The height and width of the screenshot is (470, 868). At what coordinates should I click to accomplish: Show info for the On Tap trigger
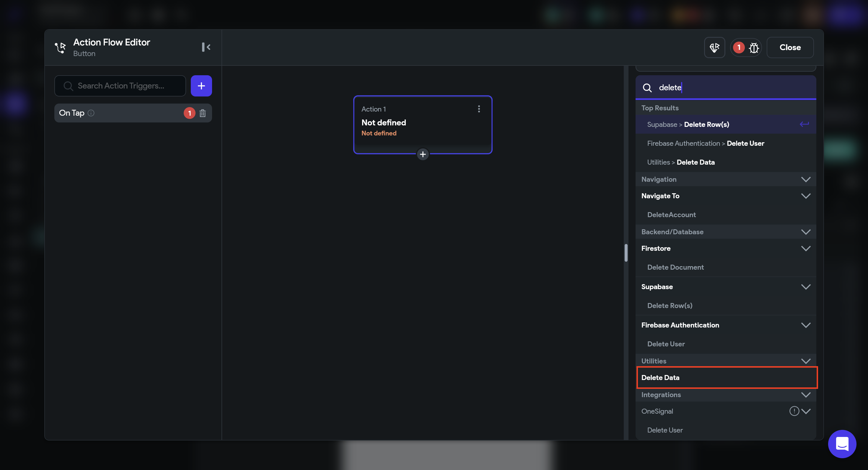point(91,113)
